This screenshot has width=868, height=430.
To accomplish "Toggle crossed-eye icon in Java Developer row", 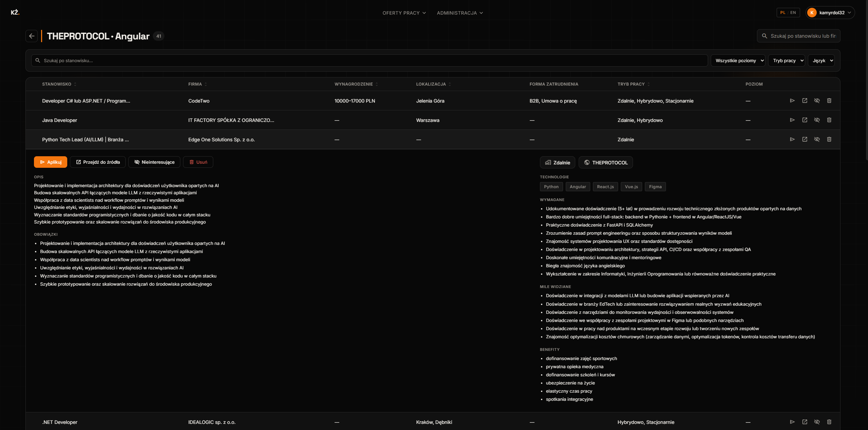I will (x=817, y=120).
